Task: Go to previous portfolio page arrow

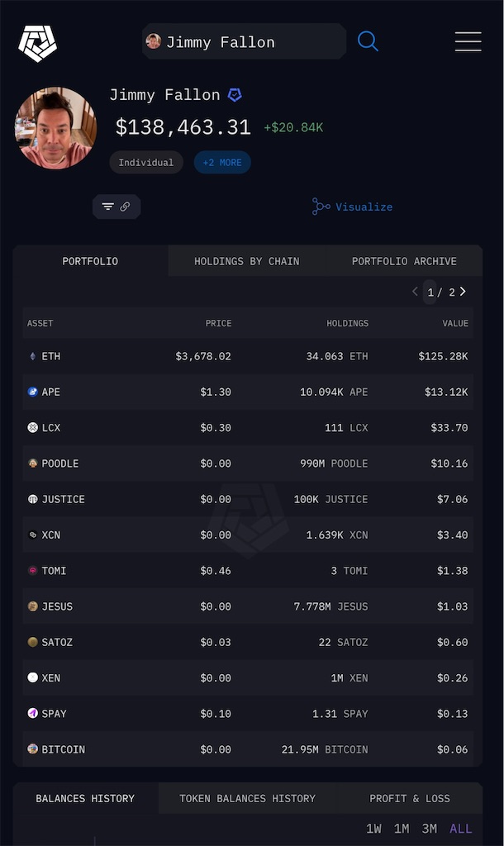Action: tap(415, 292)
